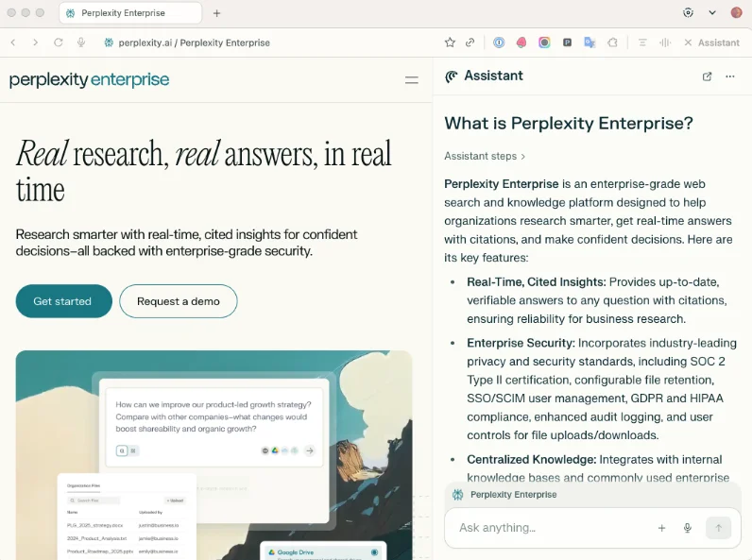Open the Google Translate extension icon

click(x=590, y=42)
